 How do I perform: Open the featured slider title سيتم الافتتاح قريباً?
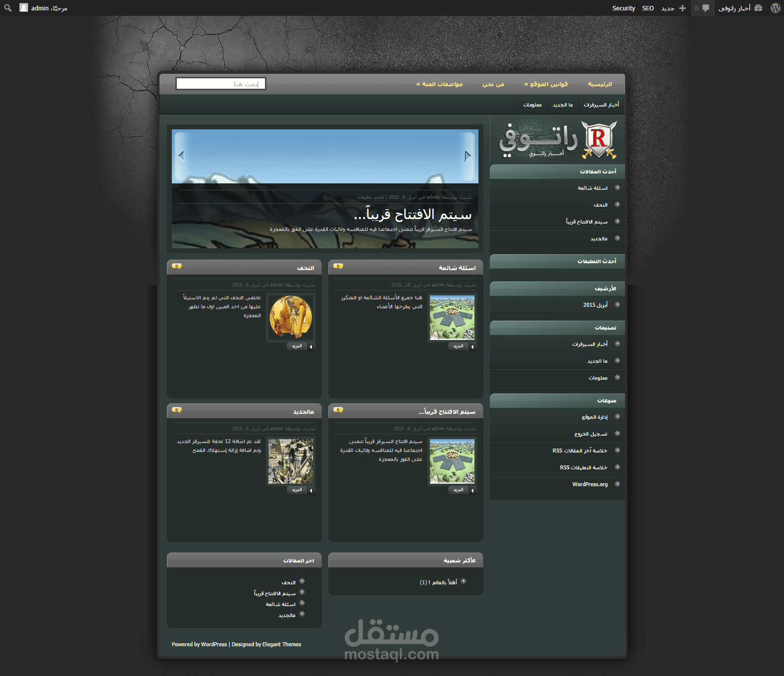pos(413,214)
